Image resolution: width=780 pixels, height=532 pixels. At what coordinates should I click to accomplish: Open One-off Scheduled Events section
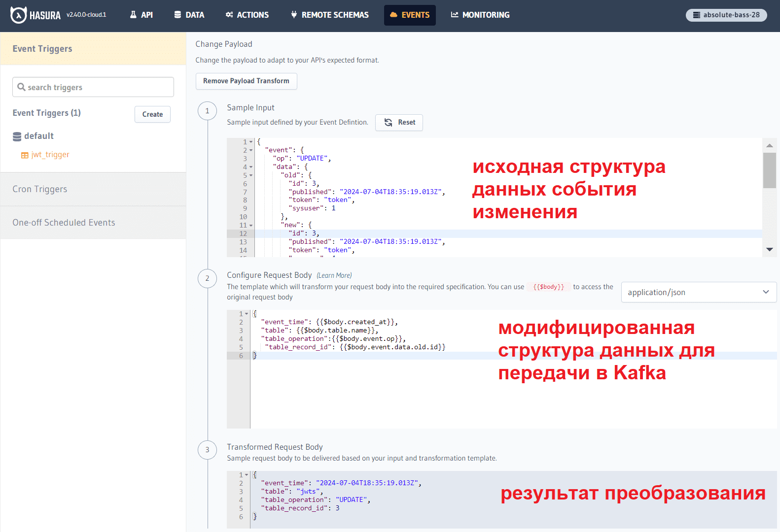point(93,223)
